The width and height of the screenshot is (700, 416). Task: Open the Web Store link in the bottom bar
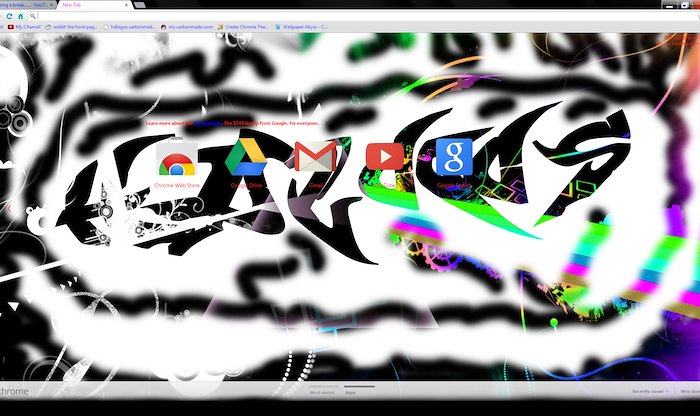point(690,391)
